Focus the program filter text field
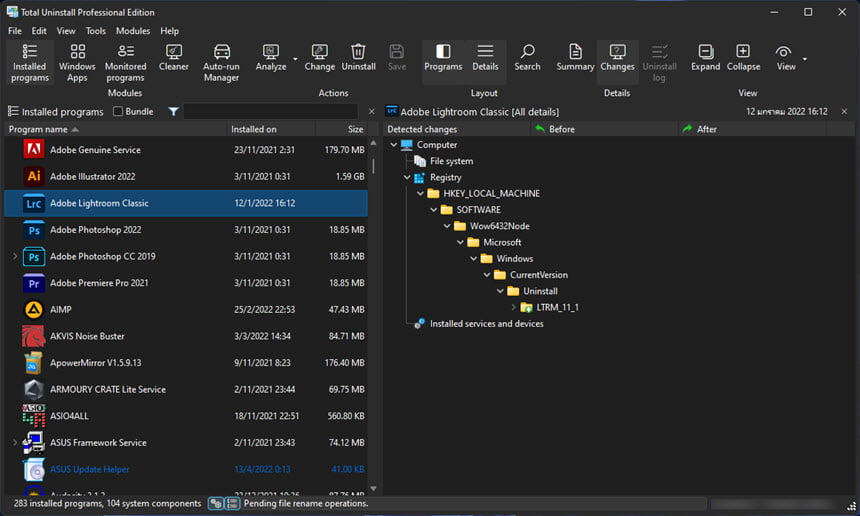Image resolution: width=860 pixels, height=516 pixels. pos(270,112)
